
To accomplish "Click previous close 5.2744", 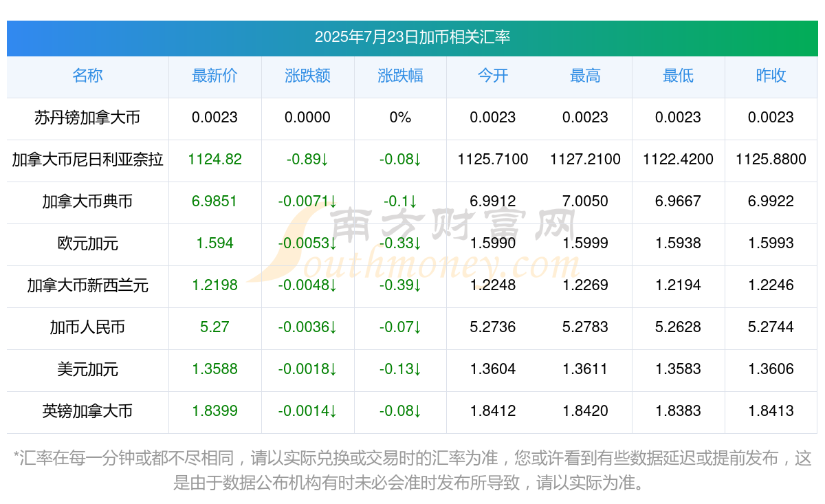I will pos(771,327).
